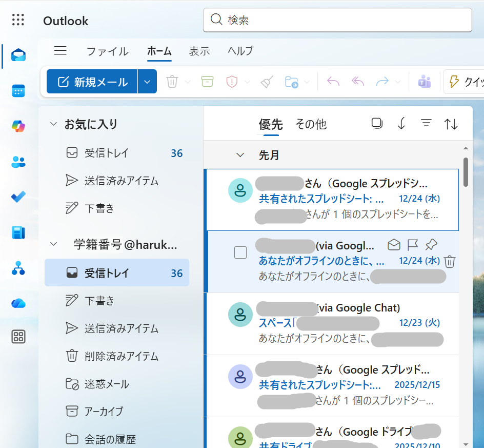Click the Archive toolbar icon
Viewport: 484px width, 448px height.
click(207, 82)
